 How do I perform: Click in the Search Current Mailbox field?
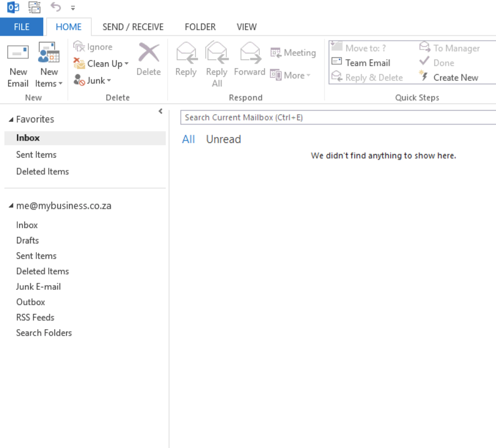pos(293,117)
